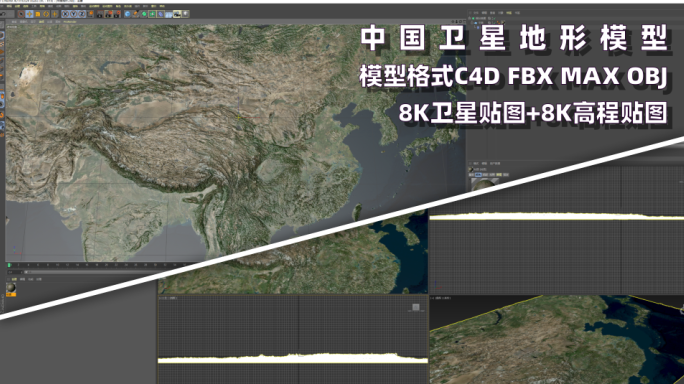
Task: Add a Light object icon
Action: pyautogui.click(x=185, y=14)
